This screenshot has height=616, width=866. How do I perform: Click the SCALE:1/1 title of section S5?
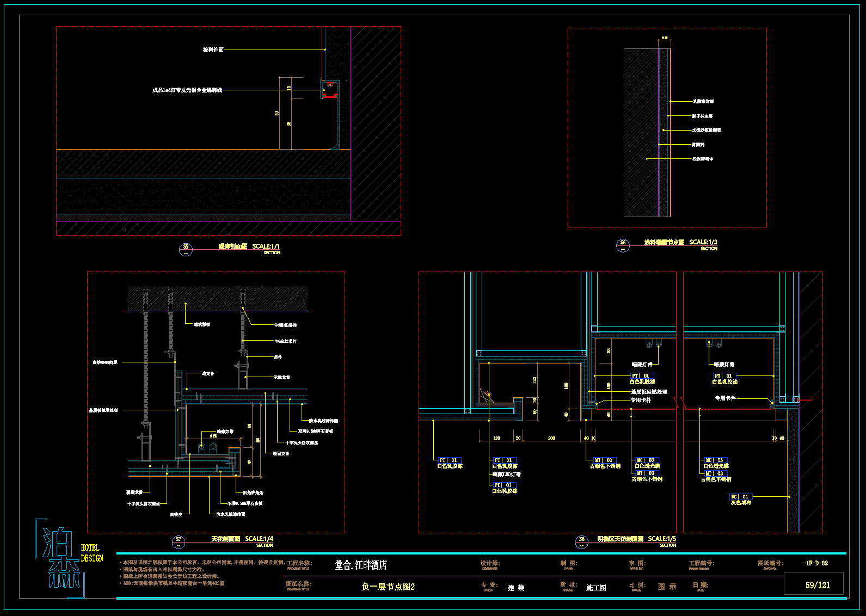point(266,247)
